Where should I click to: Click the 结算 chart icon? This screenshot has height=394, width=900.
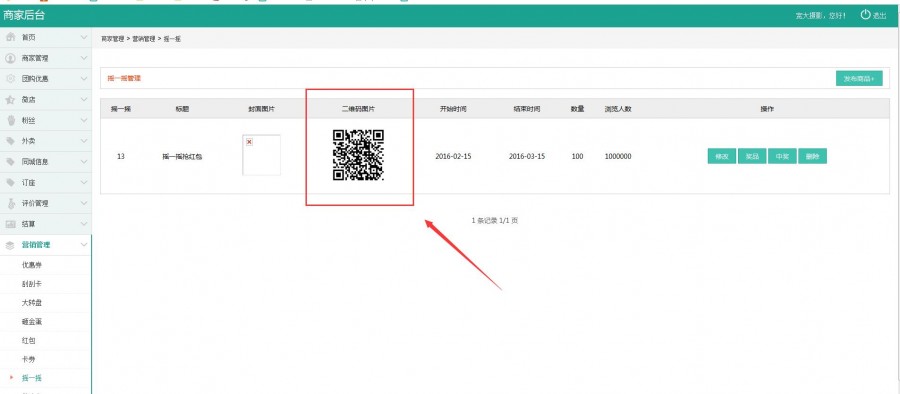point(10,224)
